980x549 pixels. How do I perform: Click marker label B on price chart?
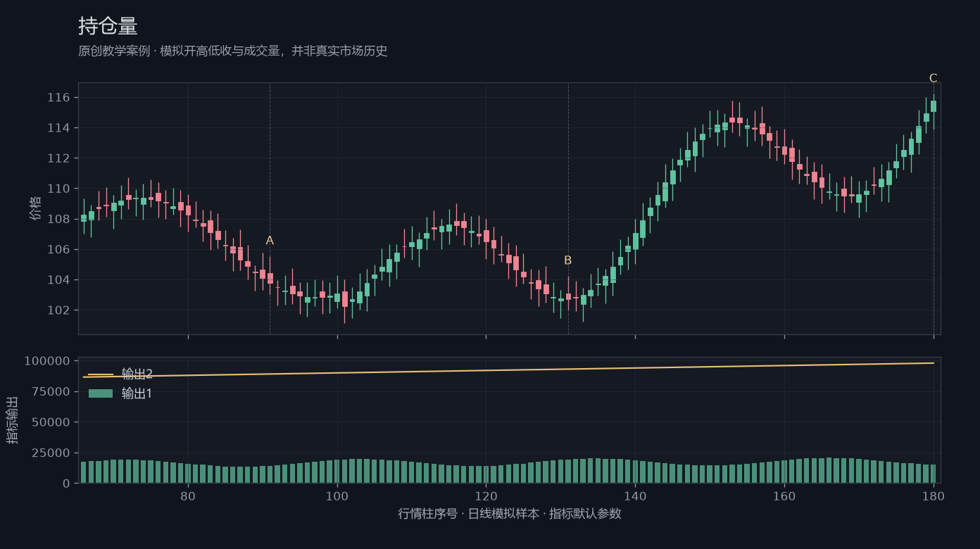(x=568, y=260)
